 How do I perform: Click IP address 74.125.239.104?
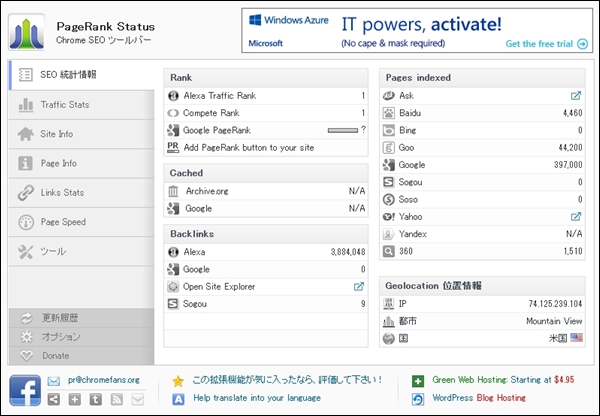point(555,304)
